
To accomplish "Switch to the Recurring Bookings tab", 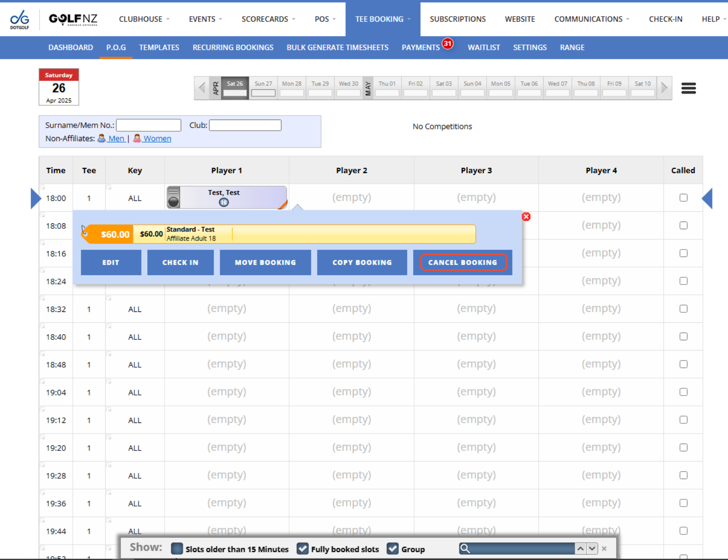I will (233, 48).
